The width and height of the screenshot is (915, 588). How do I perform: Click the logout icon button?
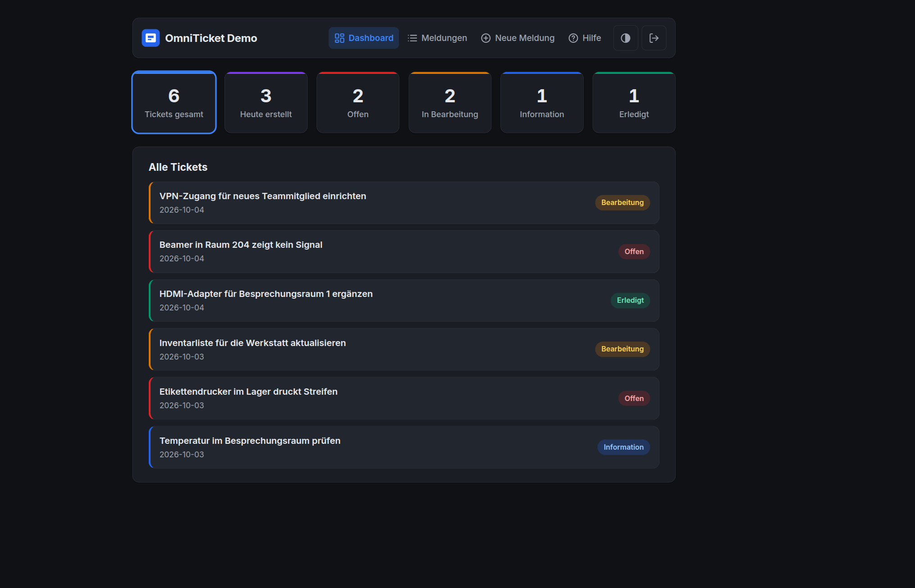[654, 38]
